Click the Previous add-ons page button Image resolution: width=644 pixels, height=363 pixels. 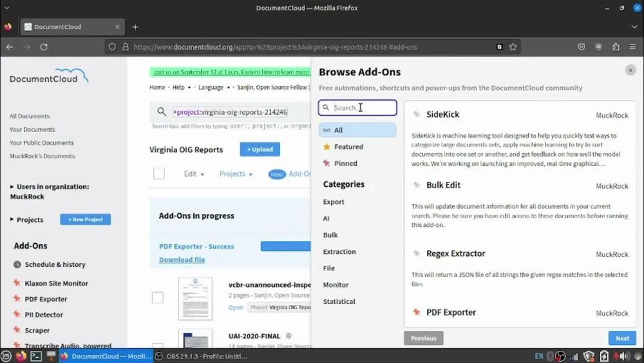click(x=424, y=338)
